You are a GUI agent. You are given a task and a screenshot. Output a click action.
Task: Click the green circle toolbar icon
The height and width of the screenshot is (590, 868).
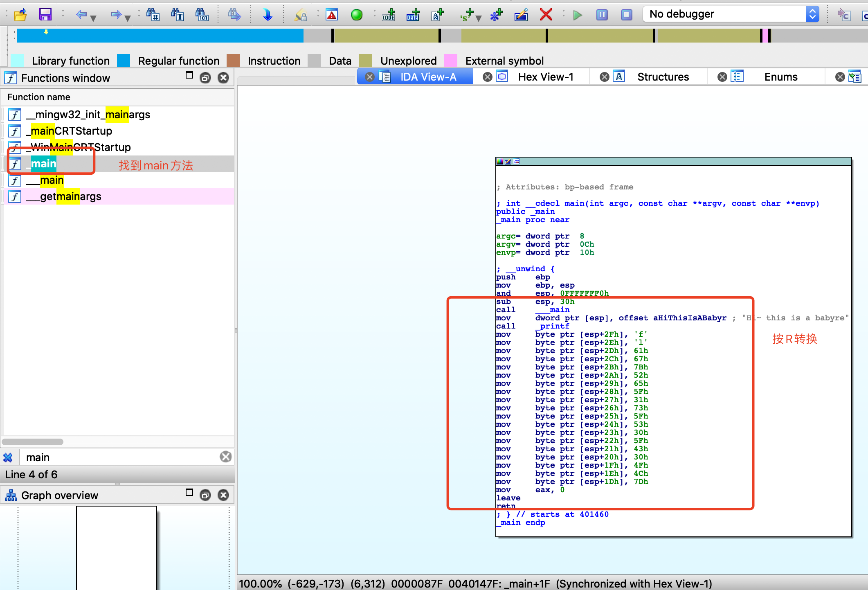[356, 15]
